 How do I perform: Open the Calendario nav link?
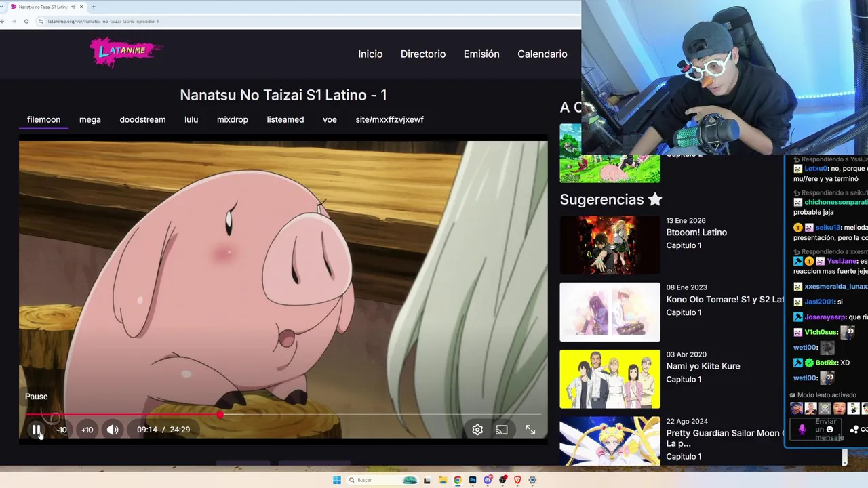542,54
